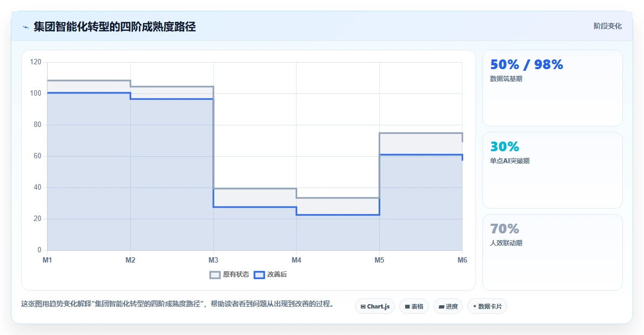Toggle the 原有状态 legend swatch

[215, 274]
